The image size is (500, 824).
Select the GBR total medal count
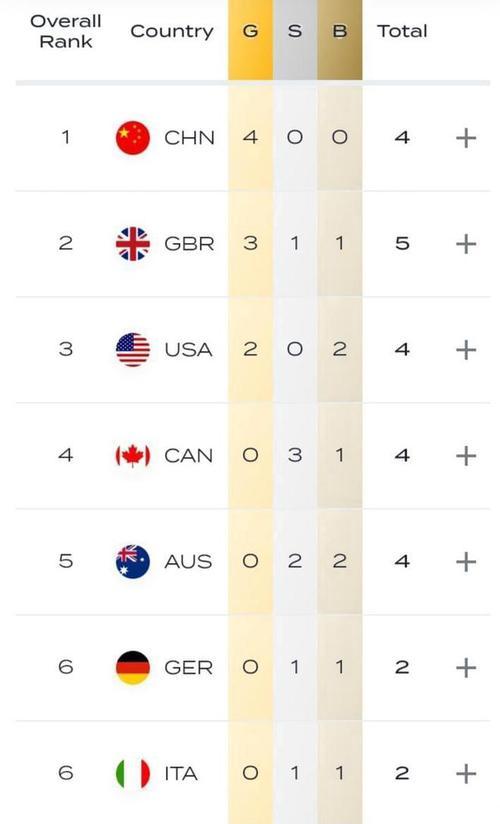[402, 243]
